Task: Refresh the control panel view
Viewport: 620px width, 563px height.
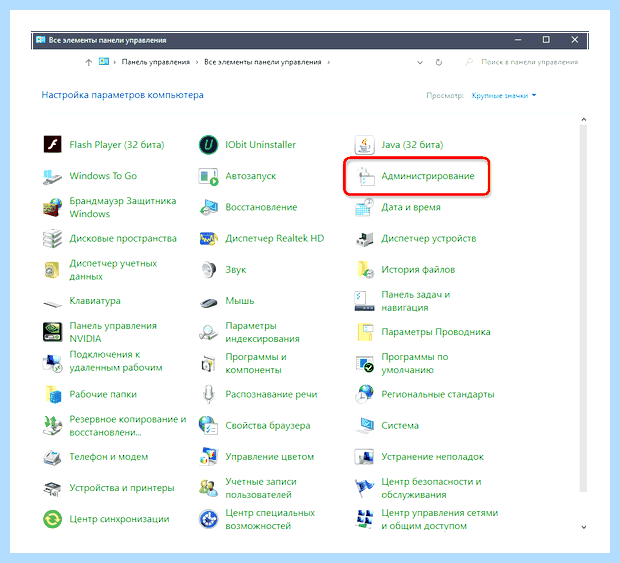Action: pyautogui.click(x=439, y=62)
